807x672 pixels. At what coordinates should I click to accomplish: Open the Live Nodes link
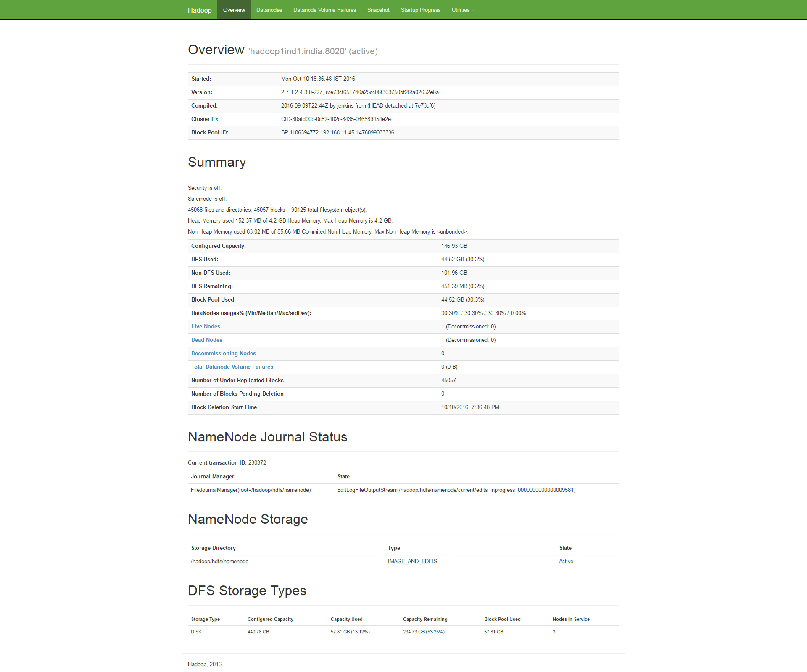pyautogui.click(x=206, y=327)
